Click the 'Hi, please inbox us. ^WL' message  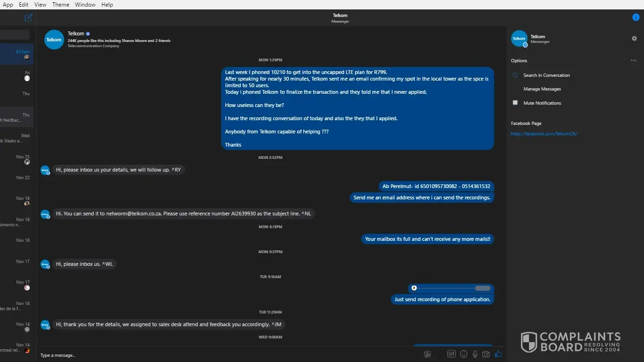(x=84, y=264)
